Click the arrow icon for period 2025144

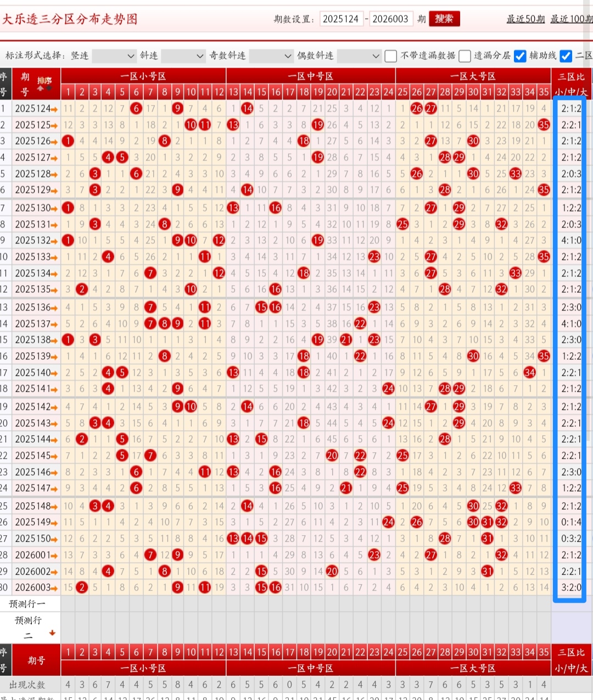[x=54, y=440]
